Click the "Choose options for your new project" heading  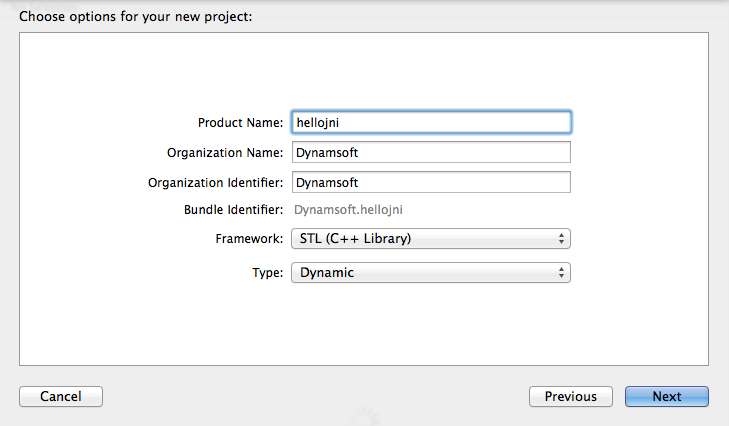point(138,17)
